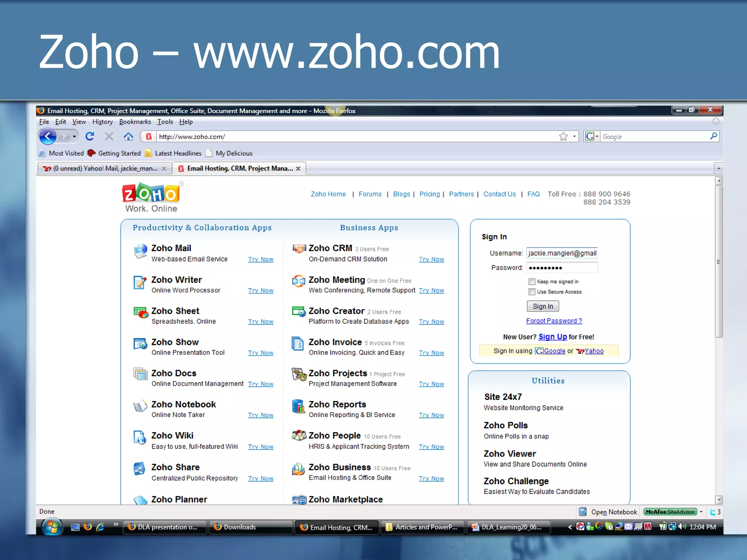Click the Zoho Invoice icon
The image size is (747, 560).
click(298, 344)
